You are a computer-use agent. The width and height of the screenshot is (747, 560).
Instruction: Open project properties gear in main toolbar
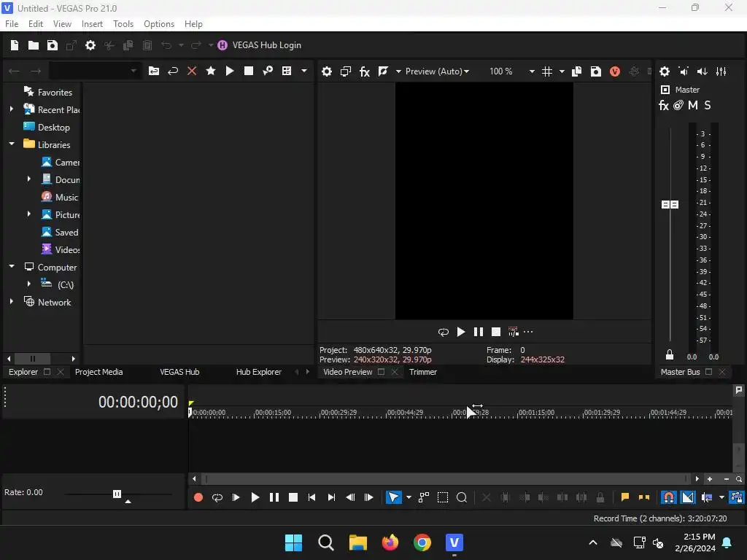pyautogui.click(x=90, y=45)
